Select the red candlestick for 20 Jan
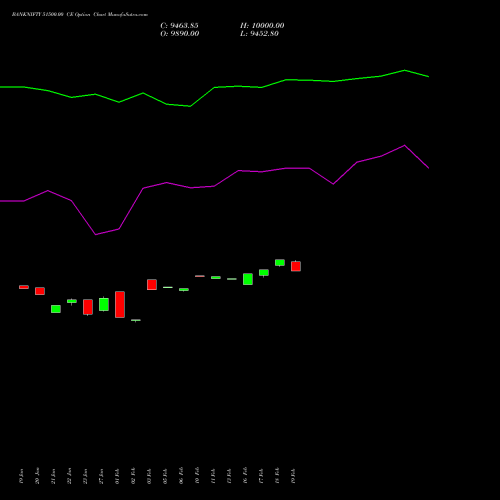This screenshot has height=500, width=500. tap(40, 291)
